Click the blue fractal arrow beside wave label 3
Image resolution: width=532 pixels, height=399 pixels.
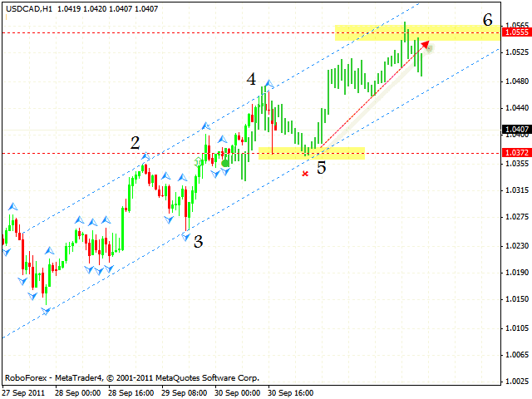pos(186,236)
